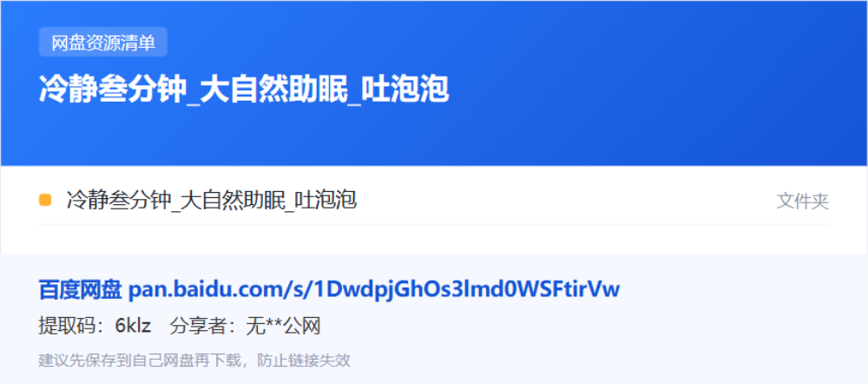Click the 分享者 label
Viewport: 868px width, 384px height.
click(196, 327)
